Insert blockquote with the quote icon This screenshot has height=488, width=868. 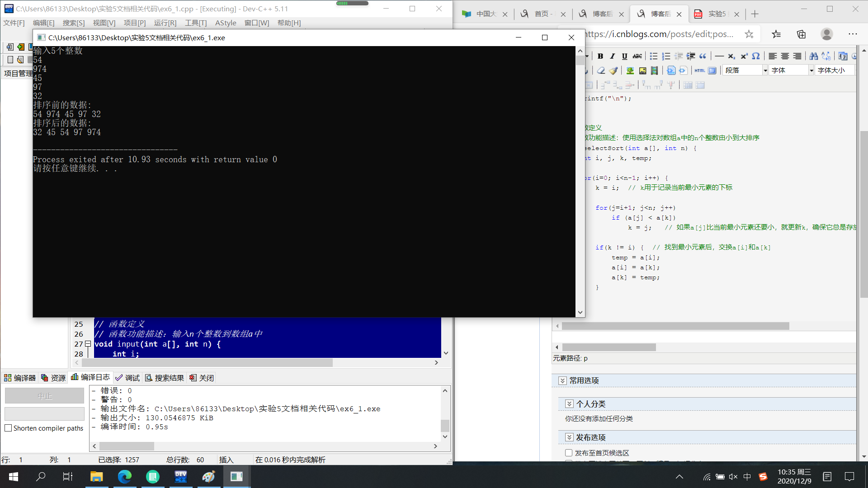click(703, 56)
